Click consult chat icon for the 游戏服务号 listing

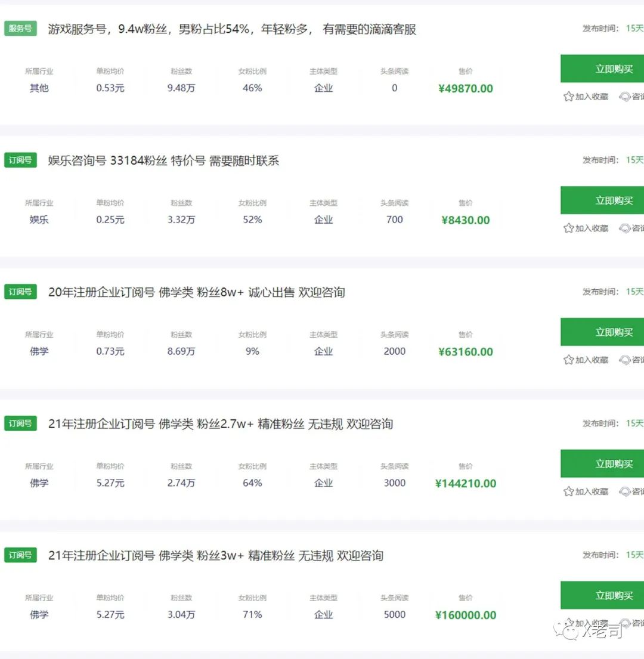point(625,97)
